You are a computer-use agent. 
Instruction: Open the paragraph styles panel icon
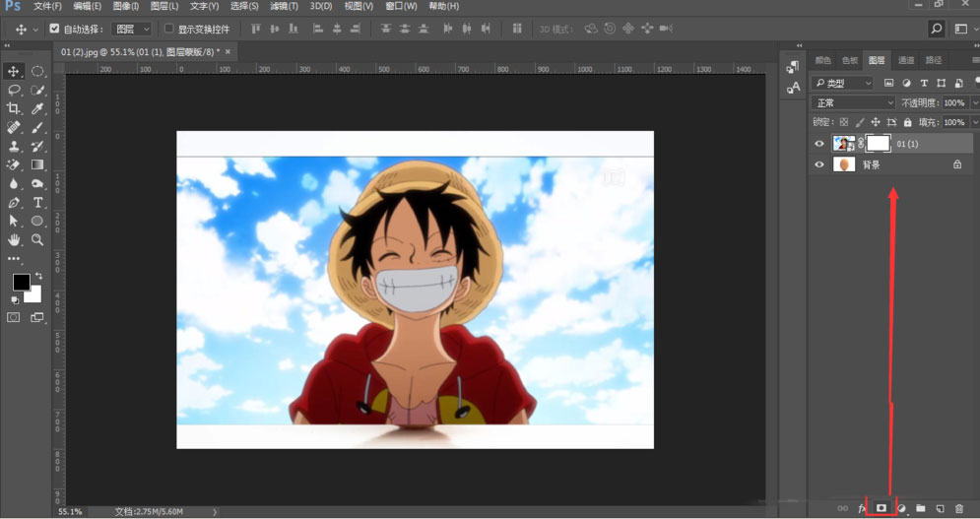coord(793,66)
